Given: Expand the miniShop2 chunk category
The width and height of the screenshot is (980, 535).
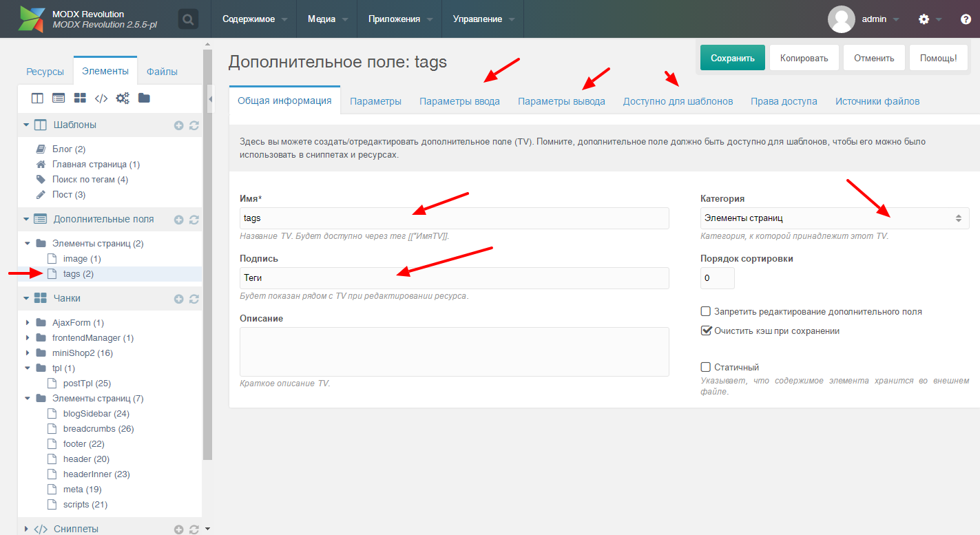Looking at the screenshot, I should point(28,353).
